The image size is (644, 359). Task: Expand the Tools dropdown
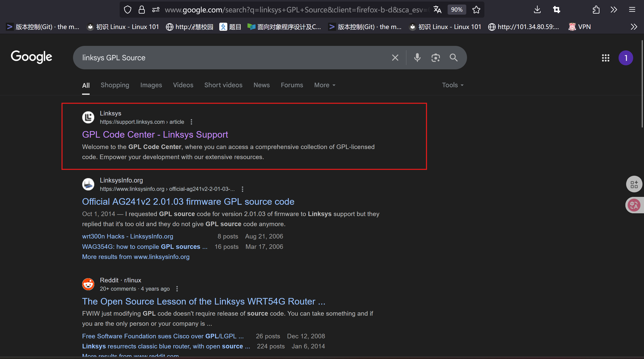[453, 85]
